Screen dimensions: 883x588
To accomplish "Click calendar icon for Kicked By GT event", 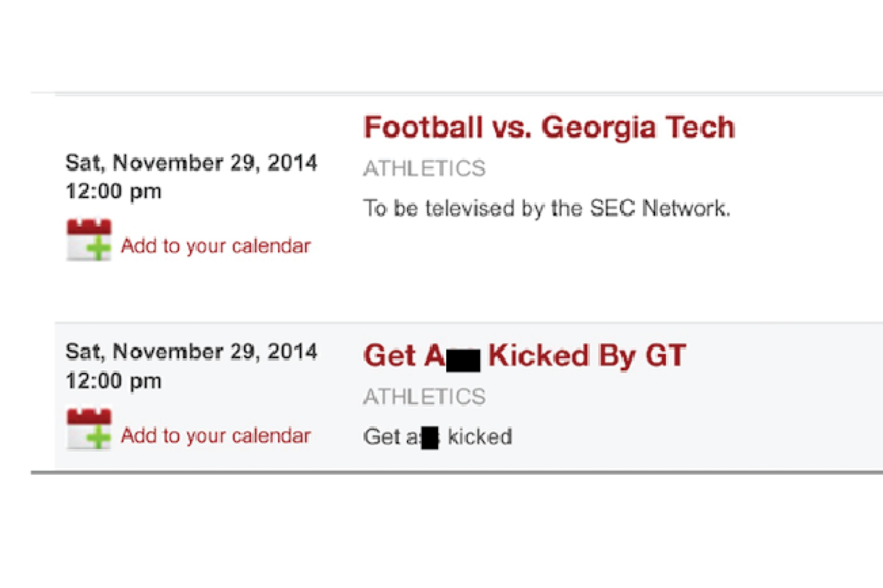I will click(89, 429).
